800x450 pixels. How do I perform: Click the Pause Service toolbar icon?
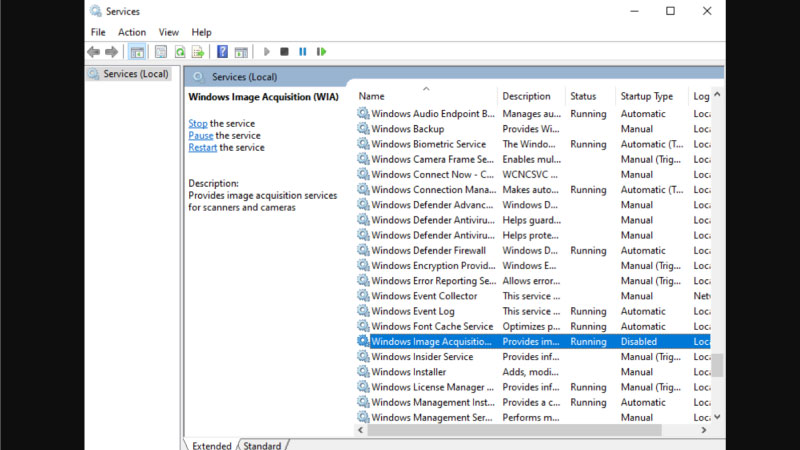[303, 52]
